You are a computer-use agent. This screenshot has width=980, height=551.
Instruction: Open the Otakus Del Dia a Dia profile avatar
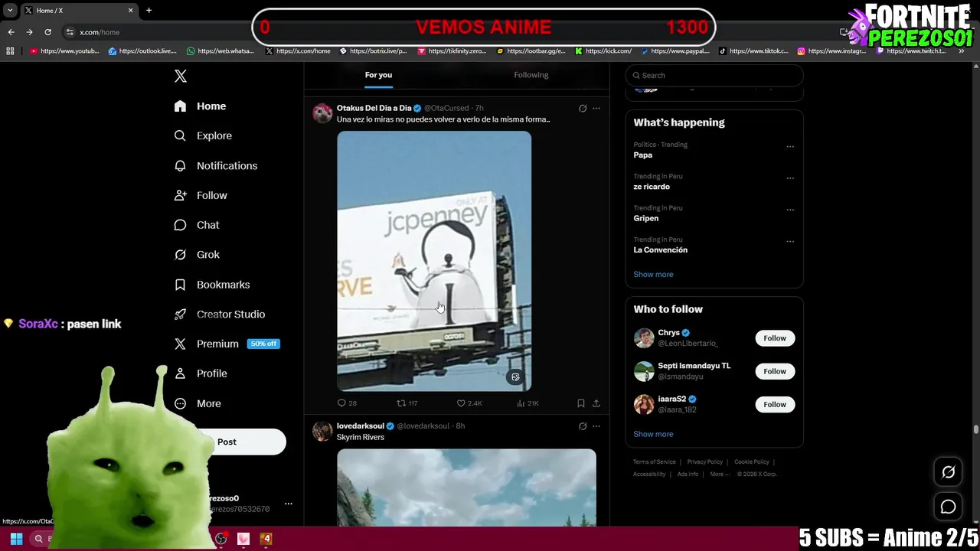[322, 112]
